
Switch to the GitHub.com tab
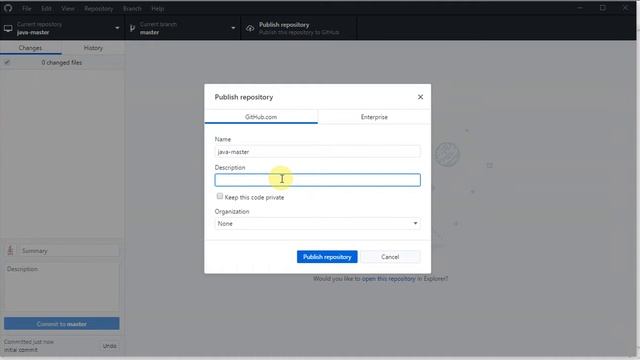261,117
